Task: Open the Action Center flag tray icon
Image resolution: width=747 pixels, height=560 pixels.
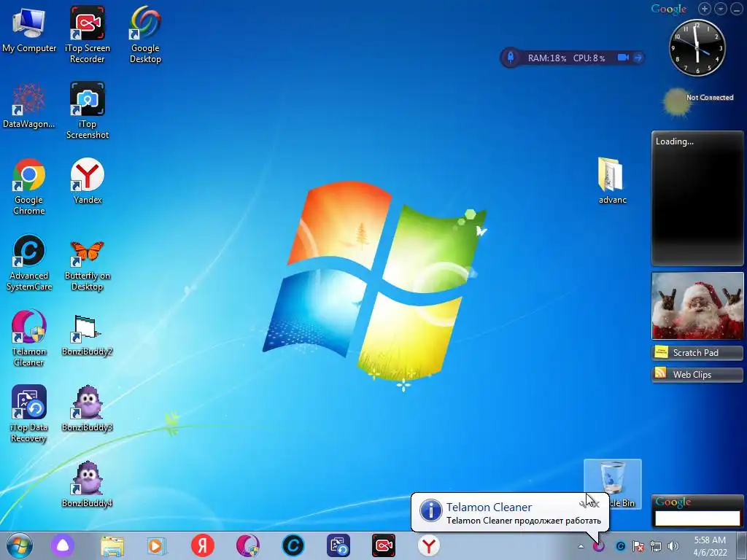Action: point(638,546)
